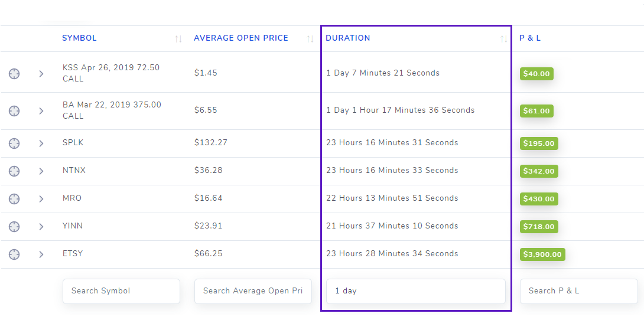This screenshot has width=644, height=320.
Task: Expand the ETSY row with its chevron
Action: point(41,254)
